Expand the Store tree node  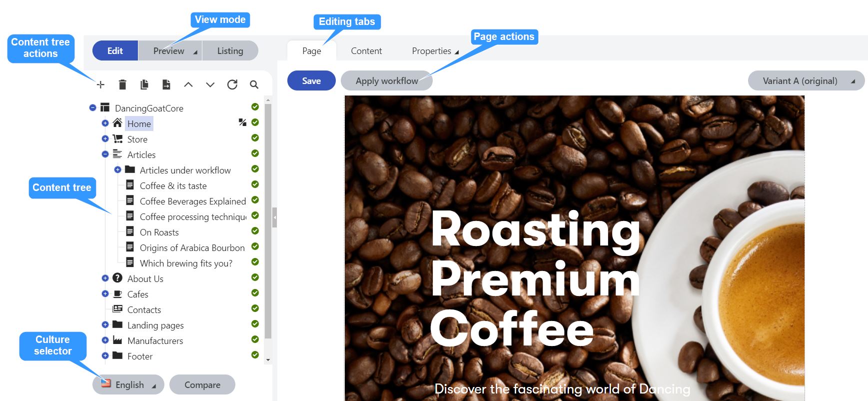coord(105,139)
